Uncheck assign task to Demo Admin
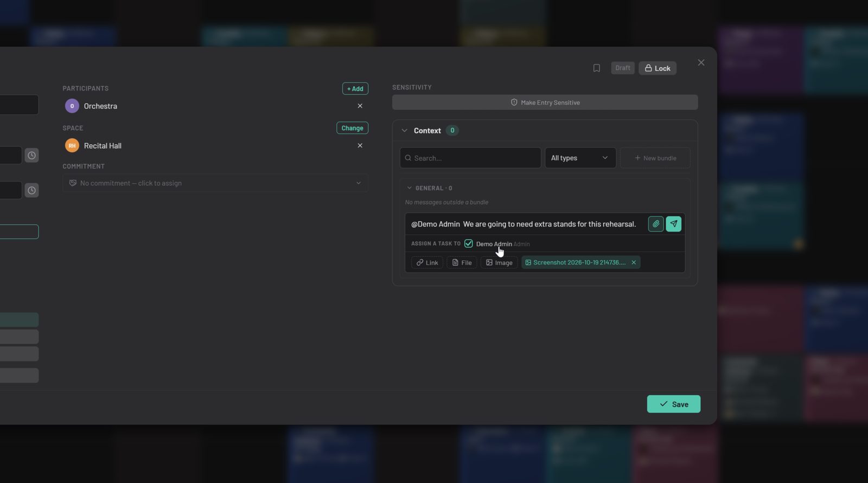 (x=469, y=243)
